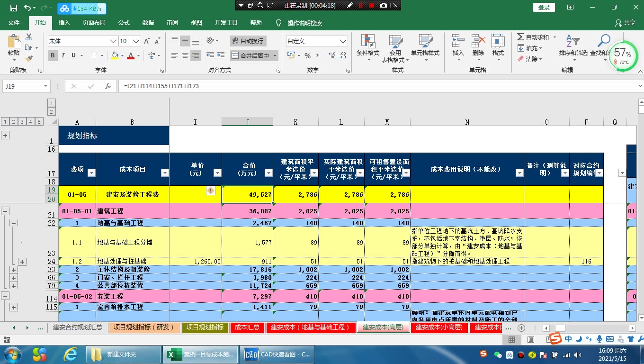Viewport: 644px width, 364px height.
Task: Select the 成本汇总 sheet tab
Action: (x=247, y=328)
